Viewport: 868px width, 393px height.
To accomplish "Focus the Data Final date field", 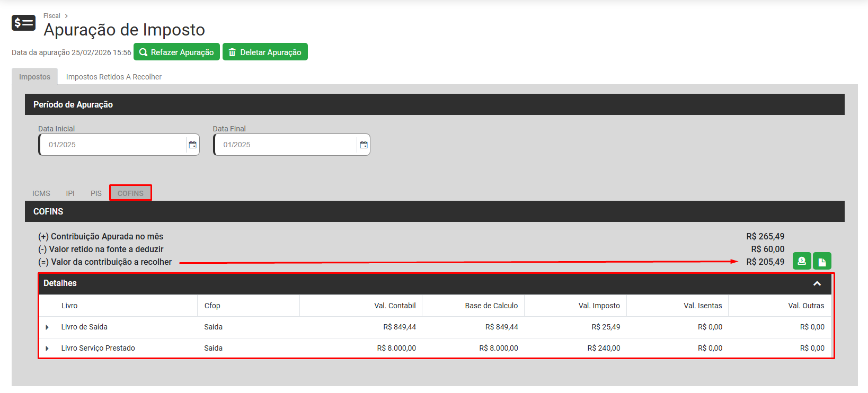I will pos(286,145).
